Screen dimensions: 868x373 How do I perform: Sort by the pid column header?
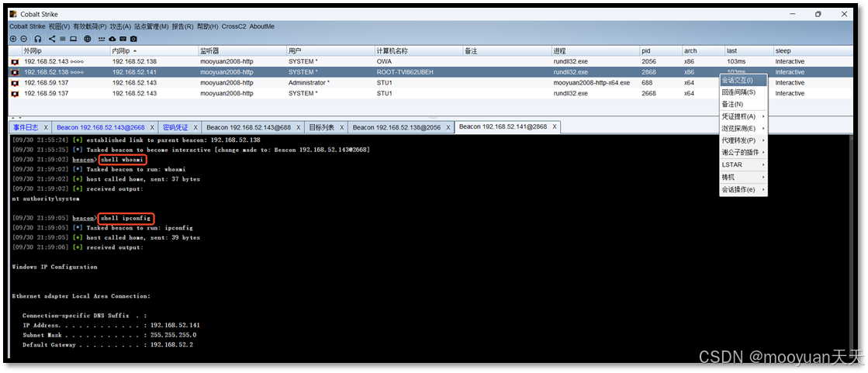tap(661, 51)
